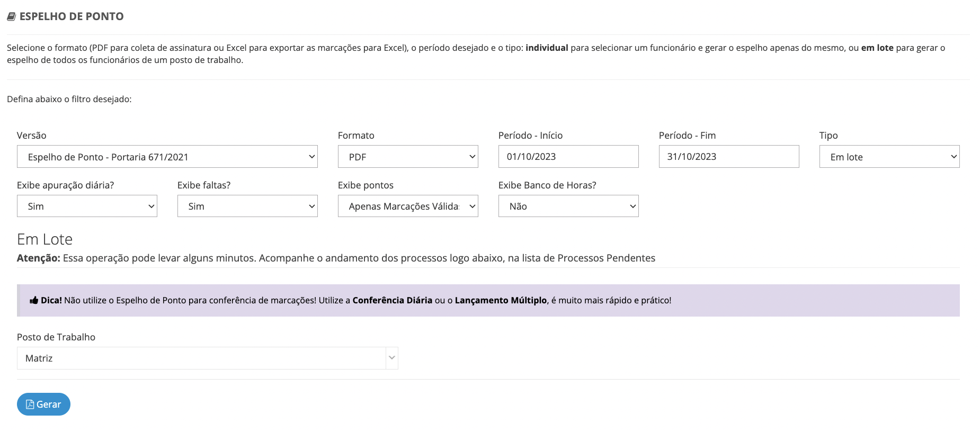Click the 'Defina abaixo o filtro desejado' text
The width and height of the screenshot is (980, 432).
[69, 100]
